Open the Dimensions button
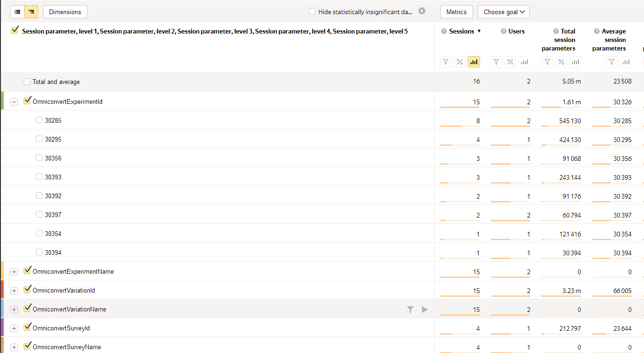The width and height of the screenshot is (644, 353). pos(65,12)
